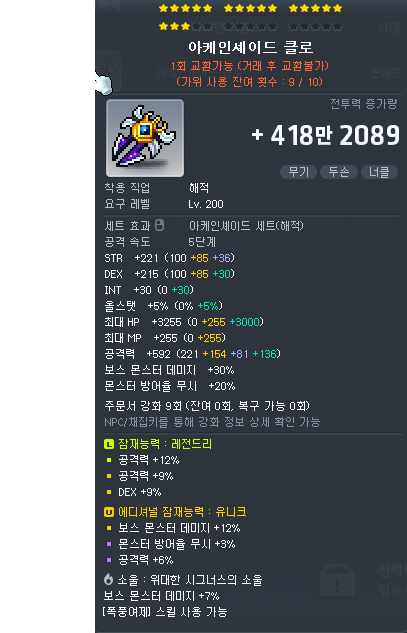Click the first gold star in top row
407x633 pixels.
(x=163, y=8)
